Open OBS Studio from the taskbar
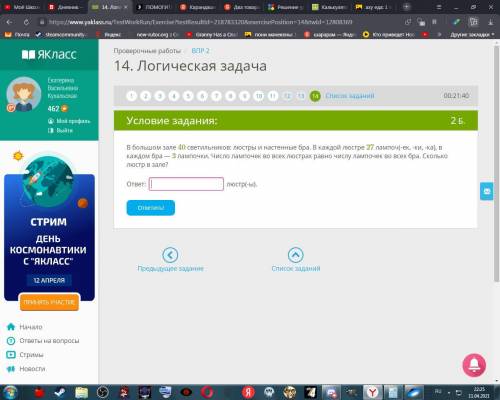Viewport: 500px width, 400px height. click(103, 393)
